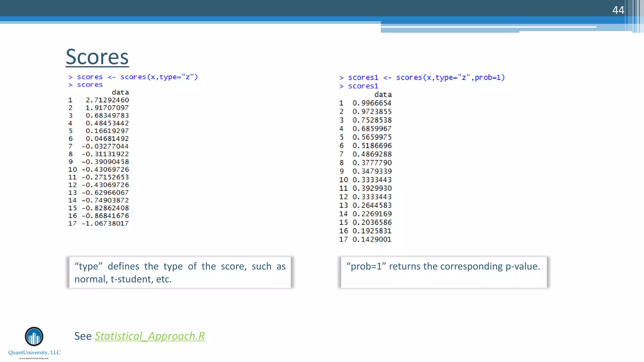Click the 0.9966654 p-value in row 1
Image resolution: width=644 pixels, height=362 pixels.
[x=372, y=103]
